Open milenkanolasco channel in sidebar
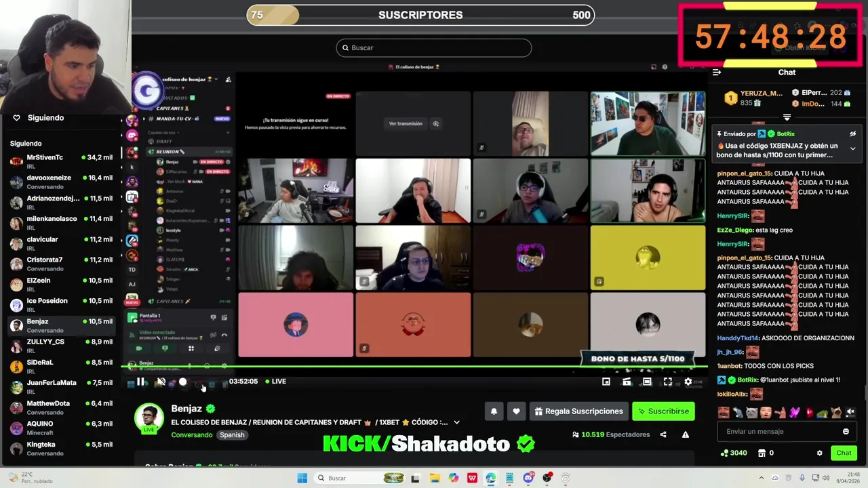 61,223
